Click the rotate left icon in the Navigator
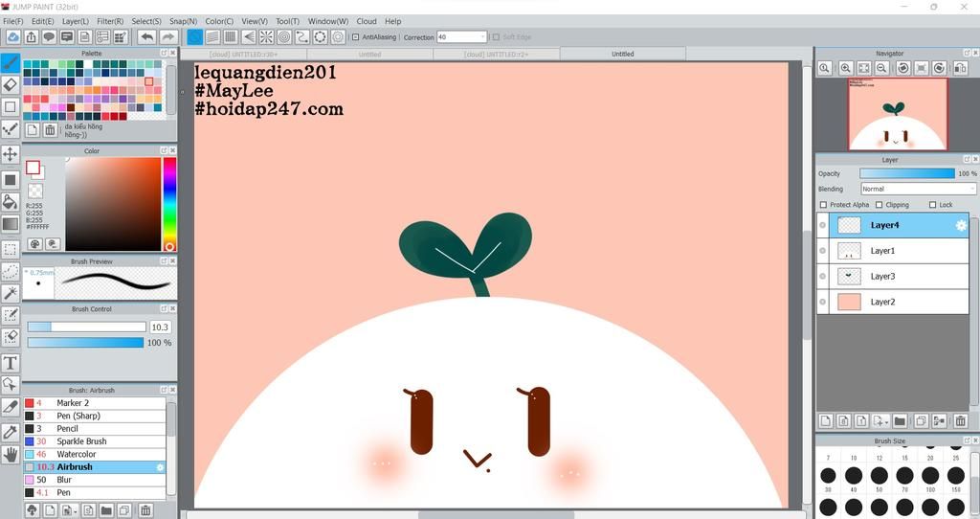Viewport: 980px width, 519px height. pyautogui.click(x=902, y=68)
